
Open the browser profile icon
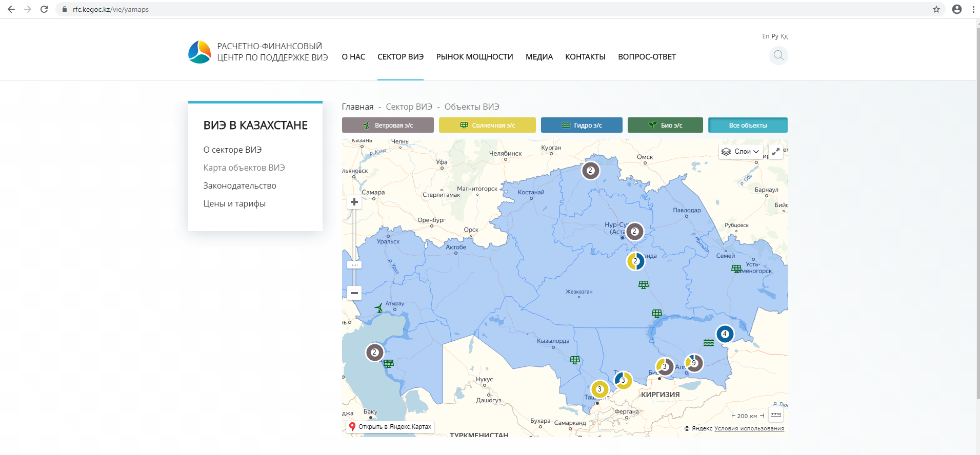click(x=957, y=9)
